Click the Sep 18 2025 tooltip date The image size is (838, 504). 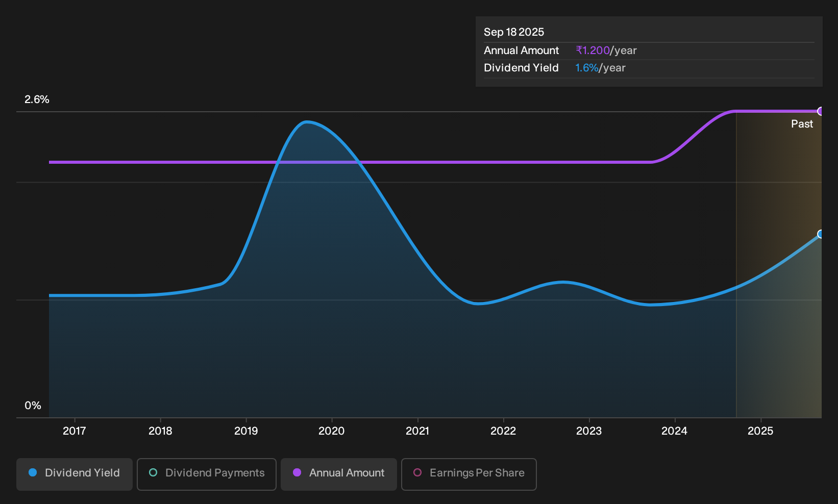coord(514,32)
